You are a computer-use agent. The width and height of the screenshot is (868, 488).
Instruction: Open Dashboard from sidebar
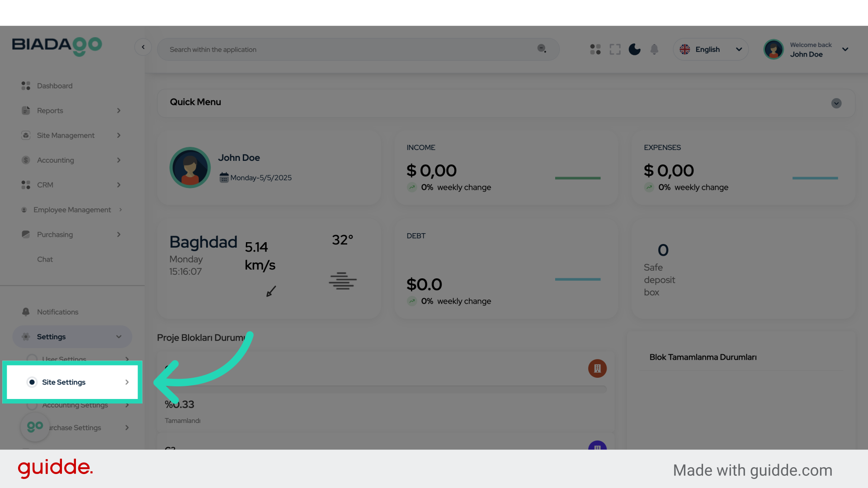coord(54,86)
